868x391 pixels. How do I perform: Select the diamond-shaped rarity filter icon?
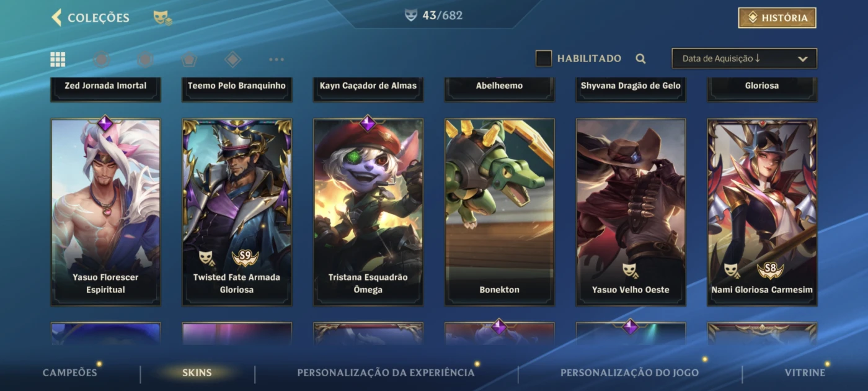pos(232,60)
